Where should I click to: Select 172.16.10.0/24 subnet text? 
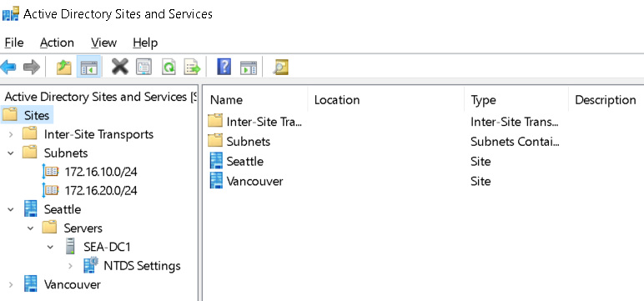(x=101, y=172)
